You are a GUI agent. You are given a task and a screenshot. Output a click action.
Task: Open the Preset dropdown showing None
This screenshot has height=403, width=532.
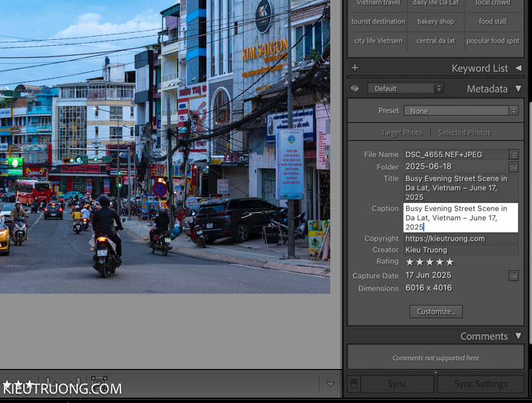(x=462, y=110)
